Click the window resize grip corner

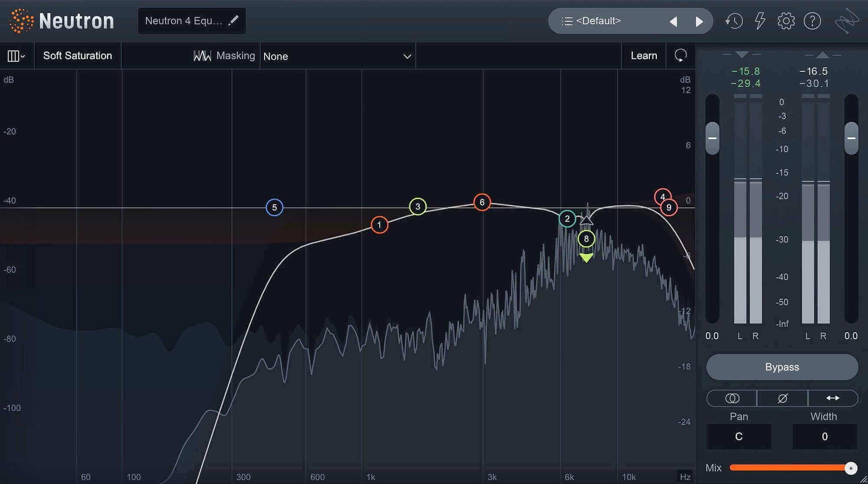(864, 480)
